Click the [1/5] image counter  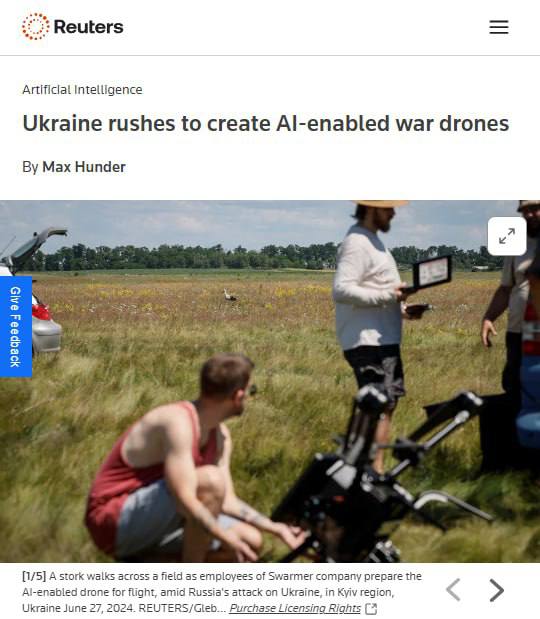click(34, 576)
